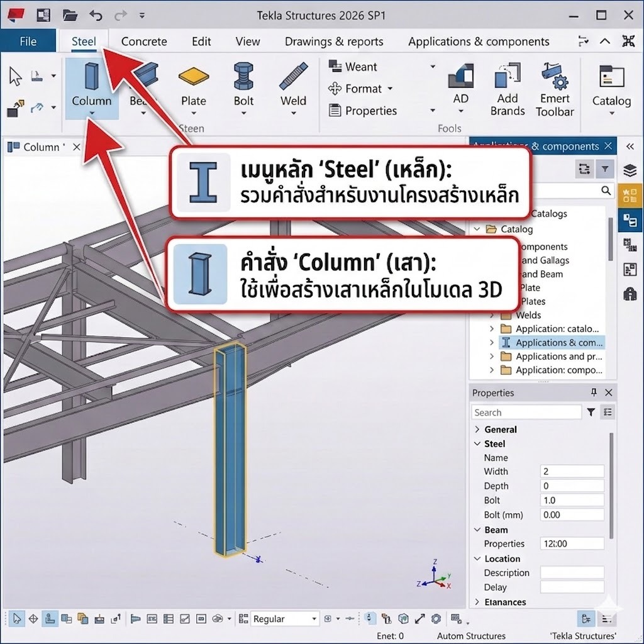644x644 pixels.
Task: Select the Applications & com... tree item
Action: tap(552, 342)
